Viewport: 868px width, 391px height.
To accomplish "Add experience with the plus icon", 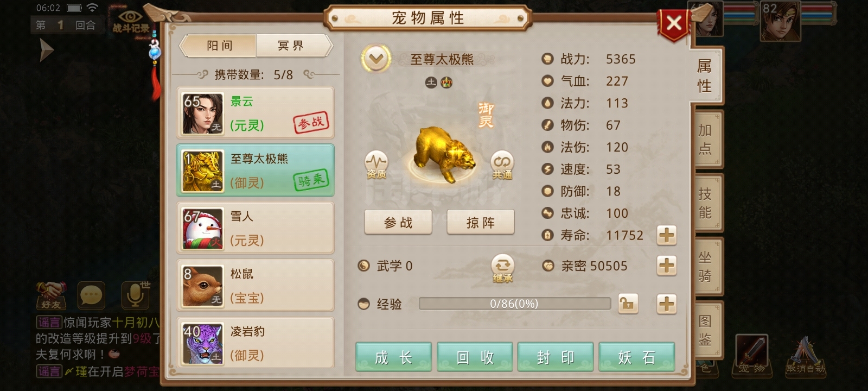I will (x=667, y=304).
